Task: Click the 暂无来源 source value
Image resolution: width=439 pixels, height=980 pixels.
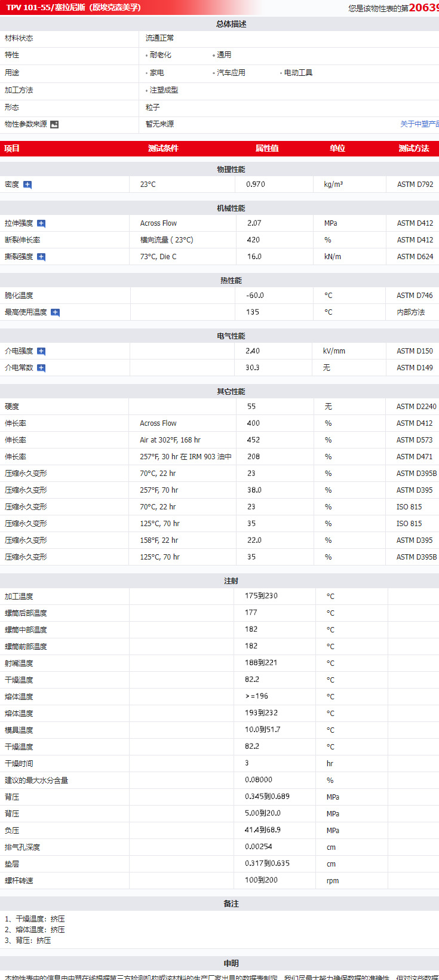Action: pos(159,124)
